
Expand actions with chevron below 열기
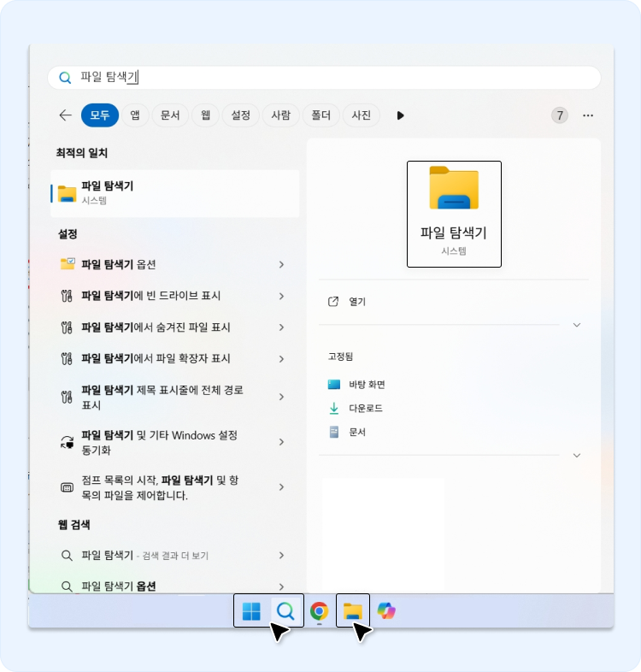click(x=576, y=325)
